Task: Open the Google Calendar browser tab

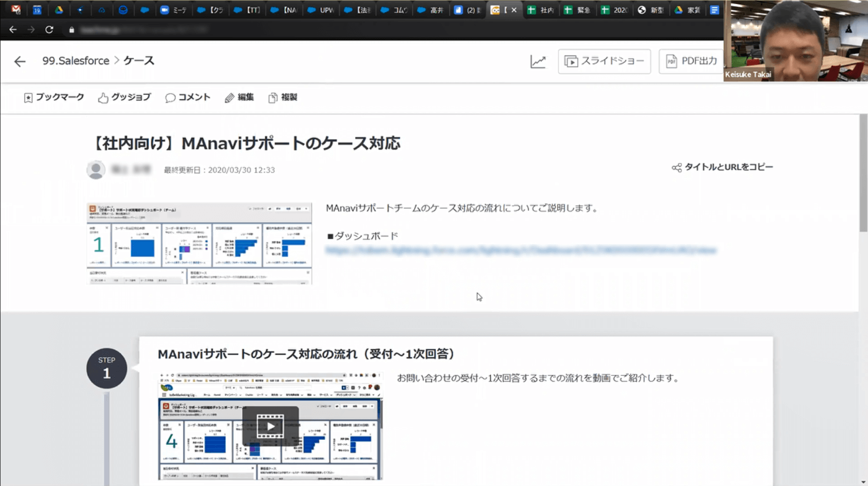Action: [37, 10]
